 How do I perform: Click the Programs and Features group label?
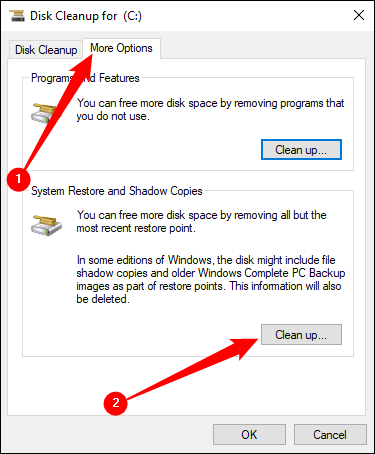coord(85,78)
